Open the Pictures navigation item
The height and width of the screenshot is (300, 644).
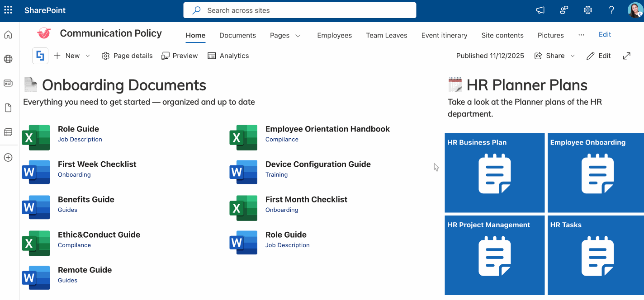point(550,35)
